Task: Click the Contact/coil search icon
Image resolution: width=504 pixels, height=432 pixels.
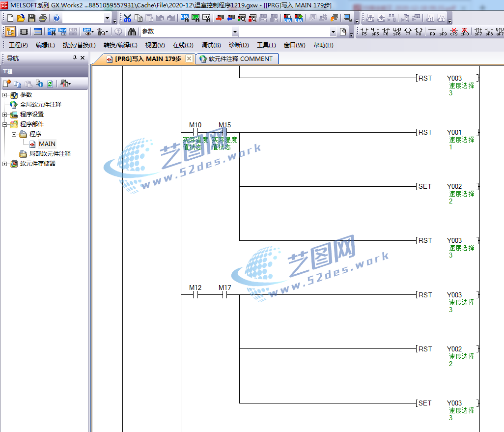Action: click(206, 18)
